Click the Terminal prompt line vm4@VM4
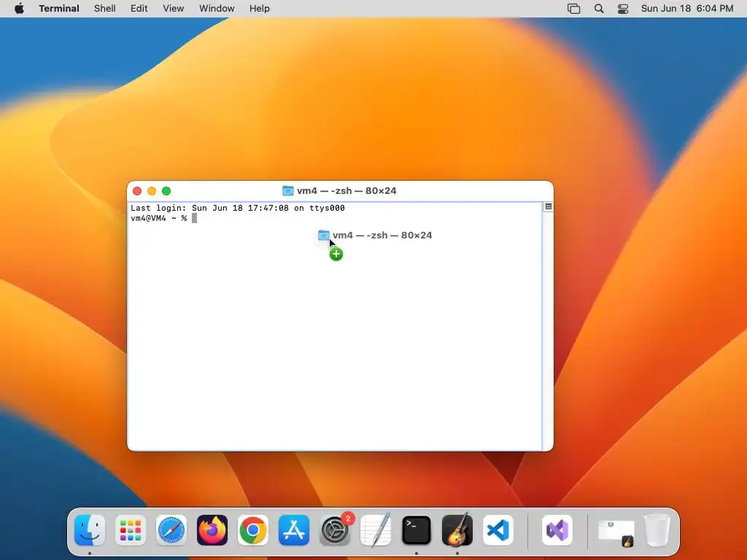 (158, 218)
